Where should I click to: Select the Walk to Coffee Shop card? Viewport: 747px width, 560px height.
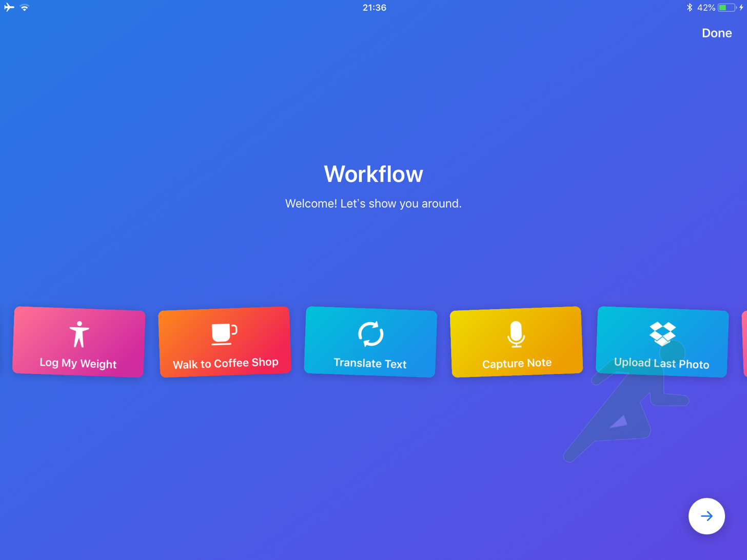pos(225,342)
